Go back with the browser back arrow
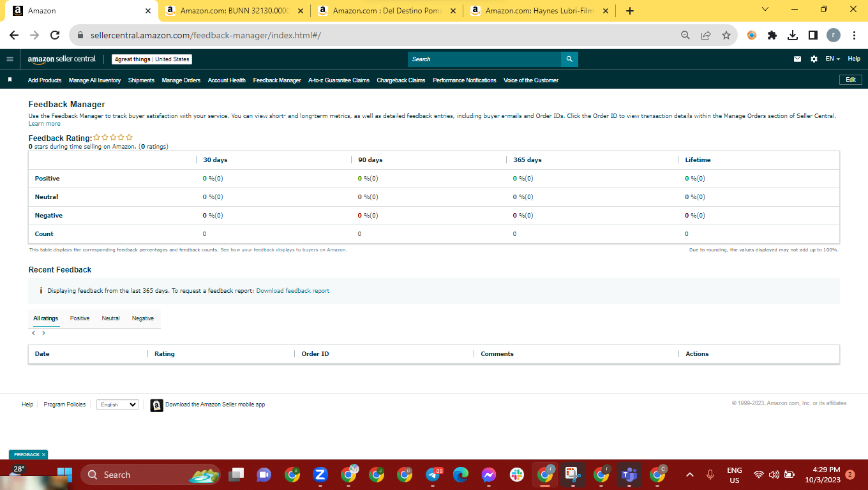868x490 pixels. tap(14, 36)
